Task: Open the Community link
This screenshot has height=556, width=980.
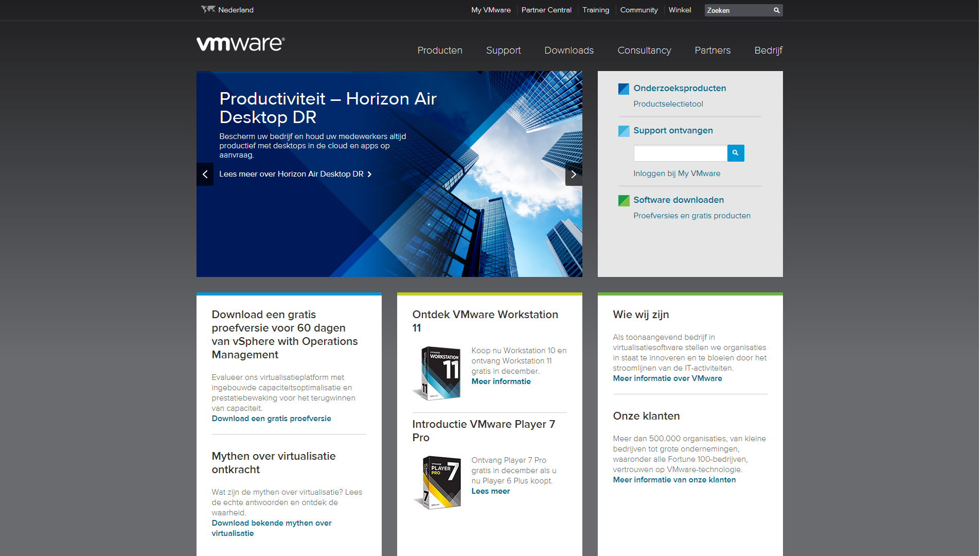Action: pos(639,10)
